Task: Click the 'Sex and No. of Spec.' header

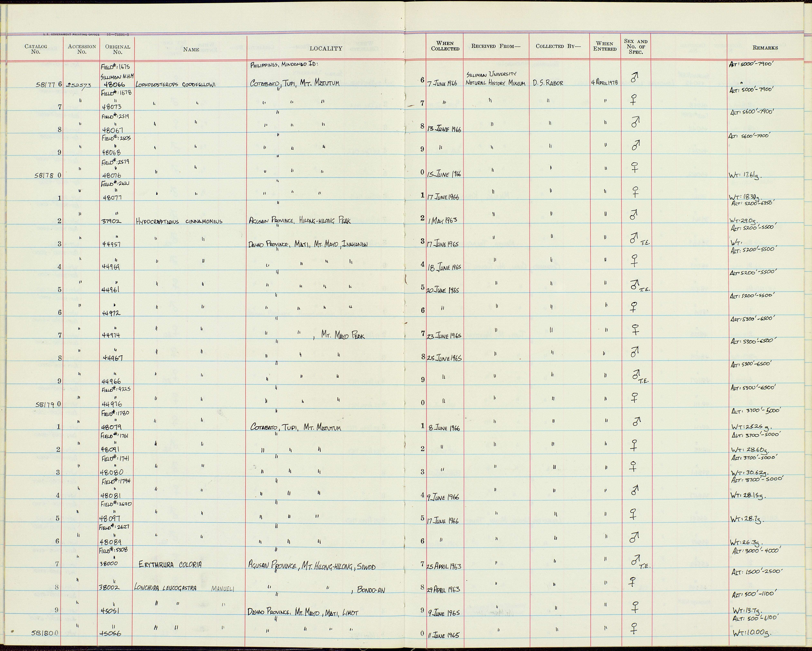Action: [636, 46]
